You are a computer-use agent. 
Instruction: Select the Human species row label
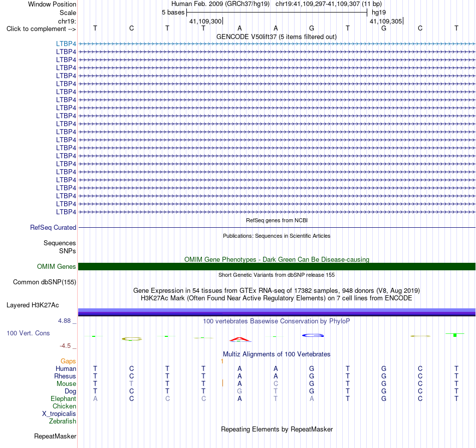[66, 368]
